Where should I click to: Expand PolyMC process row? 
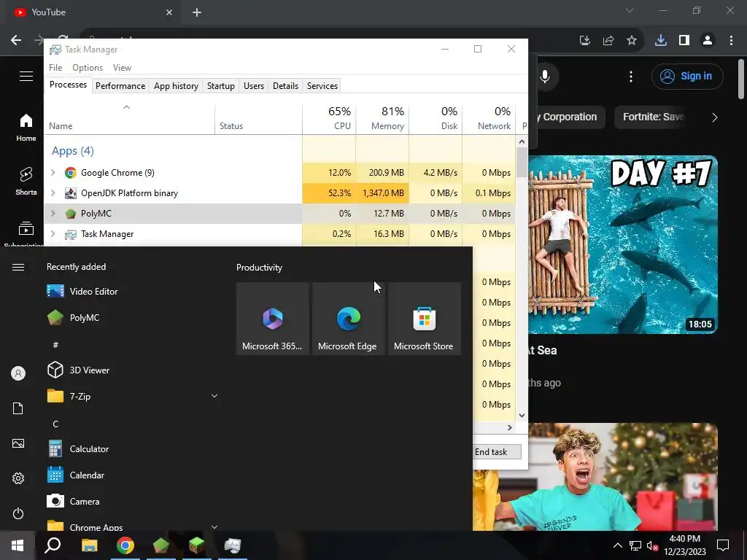[53, 214]
